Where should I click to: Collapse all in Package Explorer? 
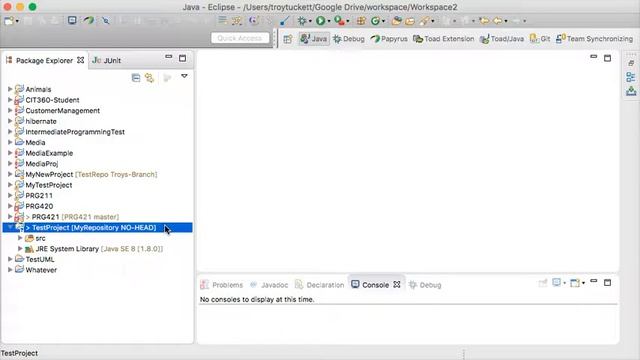click(x=136, y=78)
